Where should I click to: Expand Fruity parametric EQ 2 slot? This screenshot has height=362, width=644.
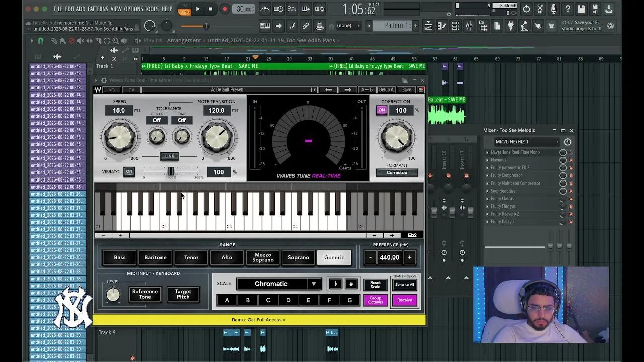click(487, 168)
